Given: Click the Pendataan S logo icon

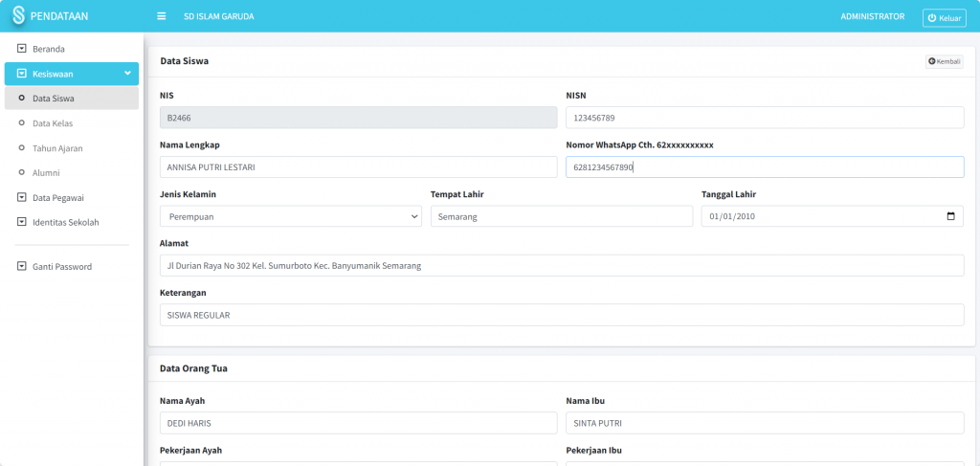Looking at the screenshot, I should point(19,15).
